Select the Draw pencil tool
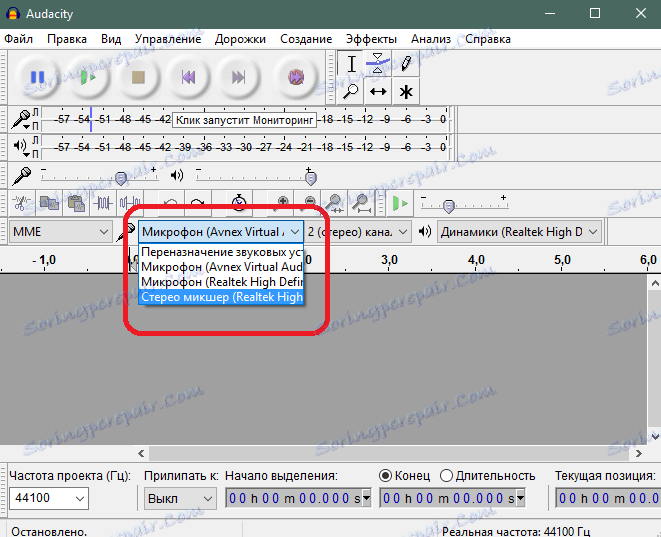661x537 pixels. pos(406,64)
